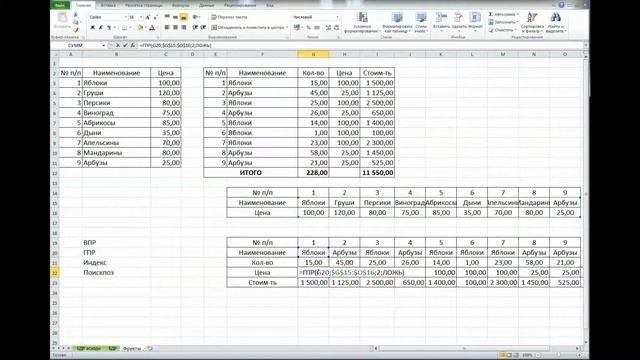
Task: Click the Insert Function fx button
Action: point(133,45)
